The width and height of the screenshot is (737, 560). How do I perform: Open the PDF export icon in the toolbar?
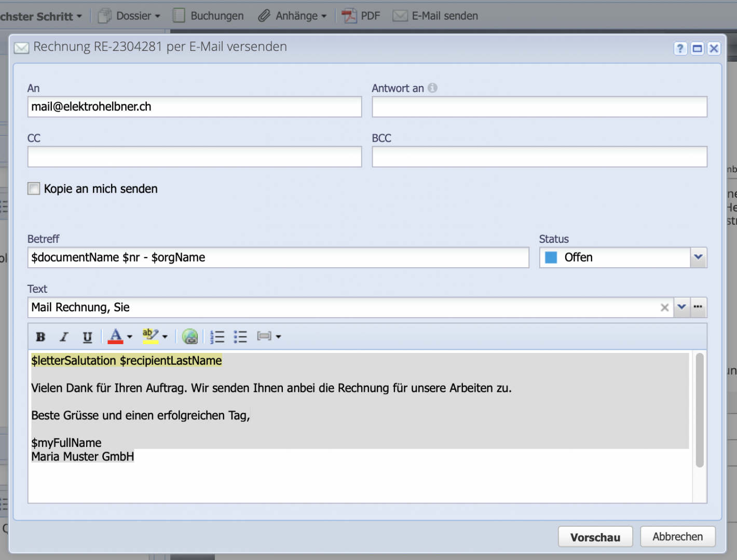point(349,16)
